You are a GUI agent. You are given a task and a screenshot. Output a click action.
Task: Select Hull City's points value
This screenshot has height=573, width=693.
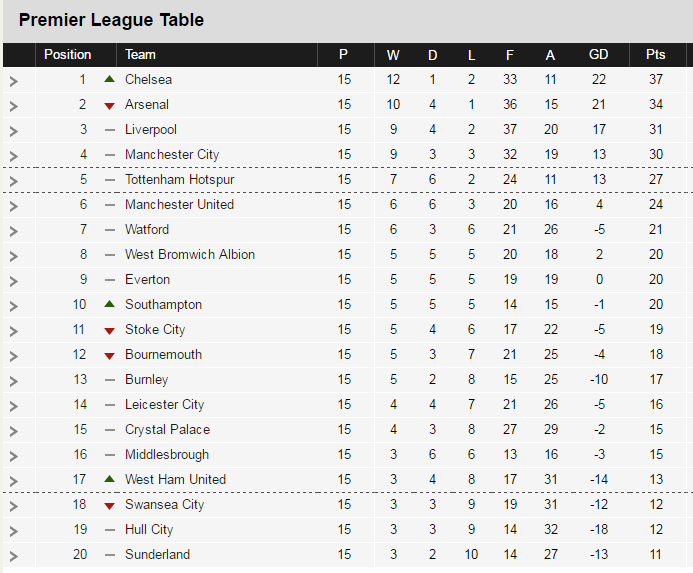click(655, 529)
